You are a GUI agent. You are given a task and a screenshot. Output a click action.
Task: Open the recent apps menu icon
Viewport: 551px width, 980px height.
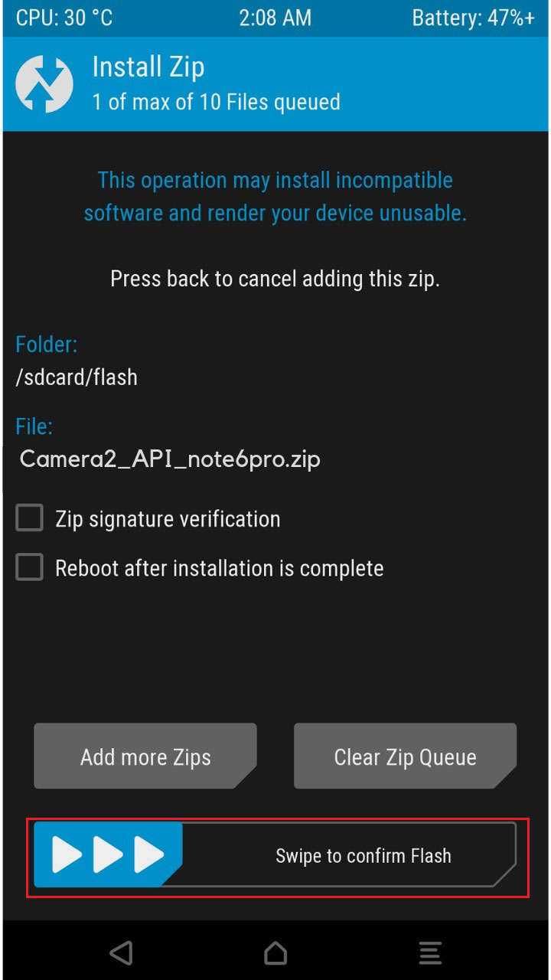[x=429, y=953]
